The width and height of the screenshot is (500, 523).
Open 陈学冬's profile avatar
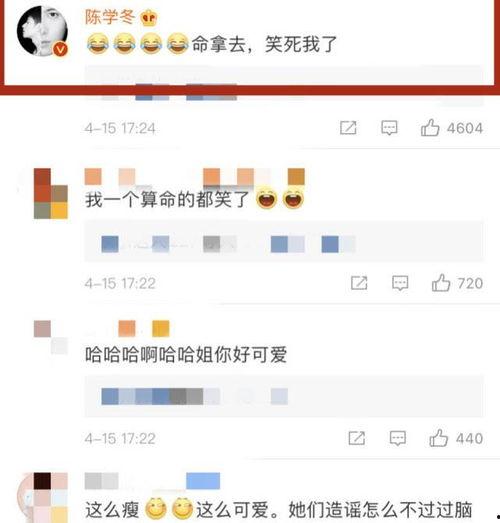(42, 31)
